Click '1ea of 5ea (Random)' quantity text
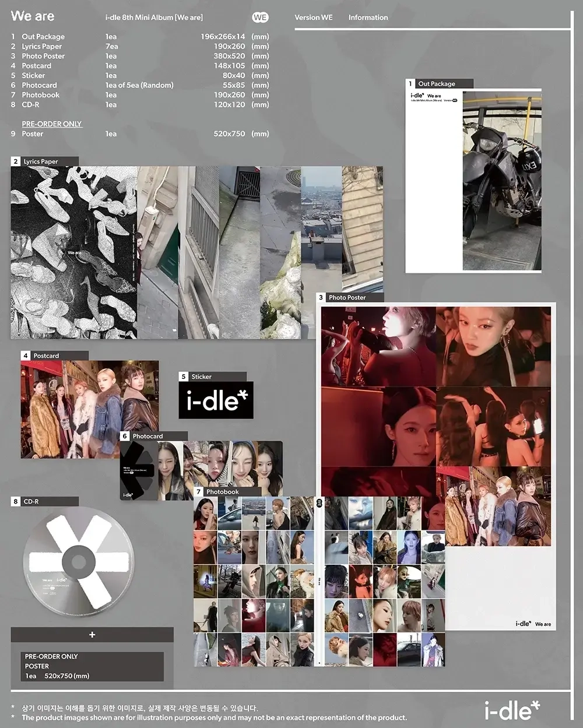 point(139,85)
